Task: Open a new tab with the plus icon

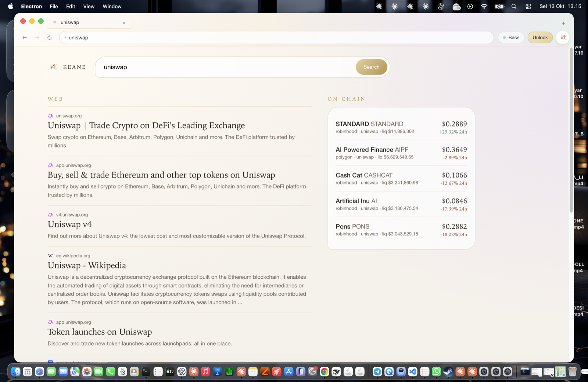Action: coord(563,23)
